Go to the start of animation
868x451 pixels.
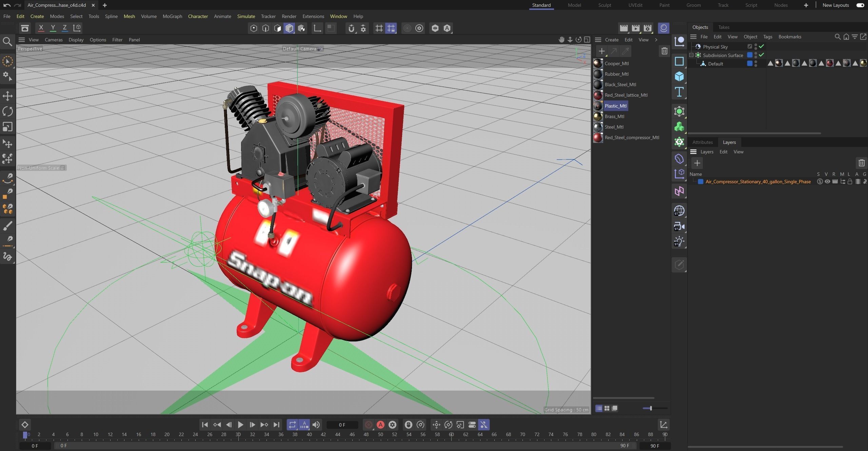[205, 425]
